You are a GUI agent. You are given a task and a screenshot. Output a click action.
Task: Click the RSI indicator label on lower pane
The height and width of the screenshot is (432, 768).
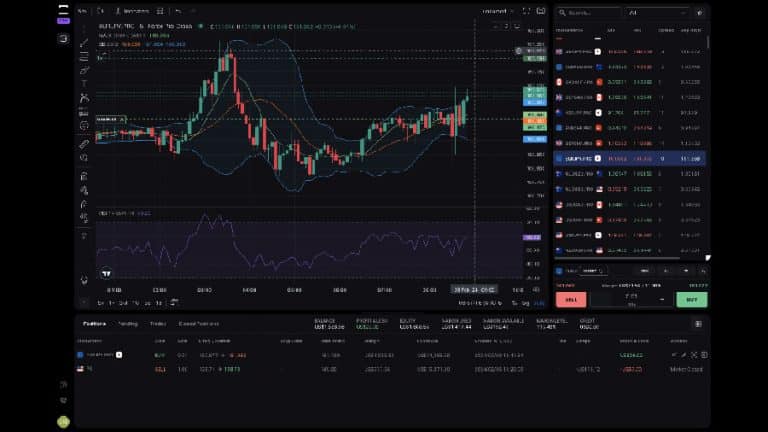(125, 214)
